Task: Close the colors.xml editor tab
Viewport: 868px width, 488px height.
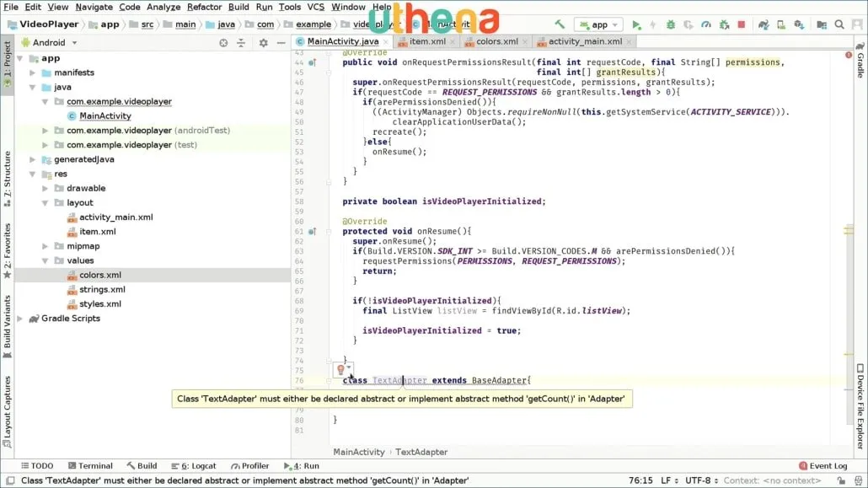Action: [525, 41]
